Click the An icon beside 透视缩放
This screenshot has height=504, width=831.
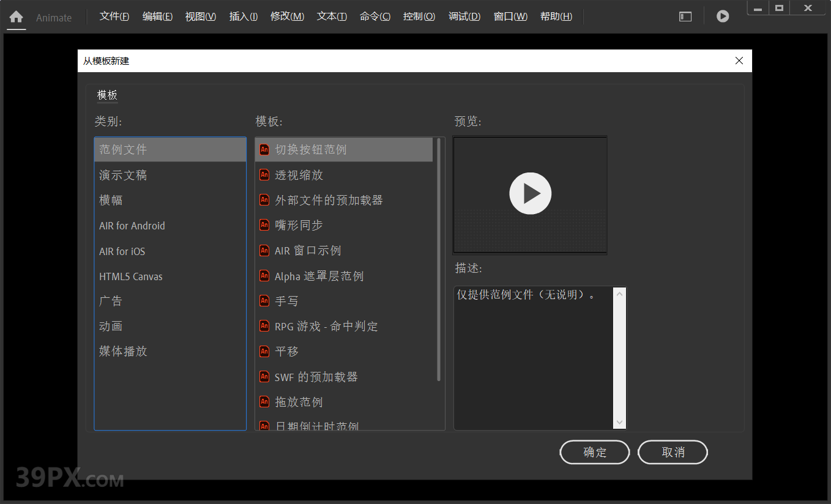coord(264,174)
